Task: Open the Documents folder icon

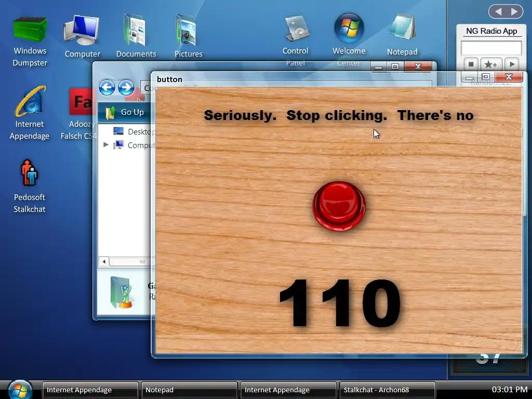Action: 136,36
